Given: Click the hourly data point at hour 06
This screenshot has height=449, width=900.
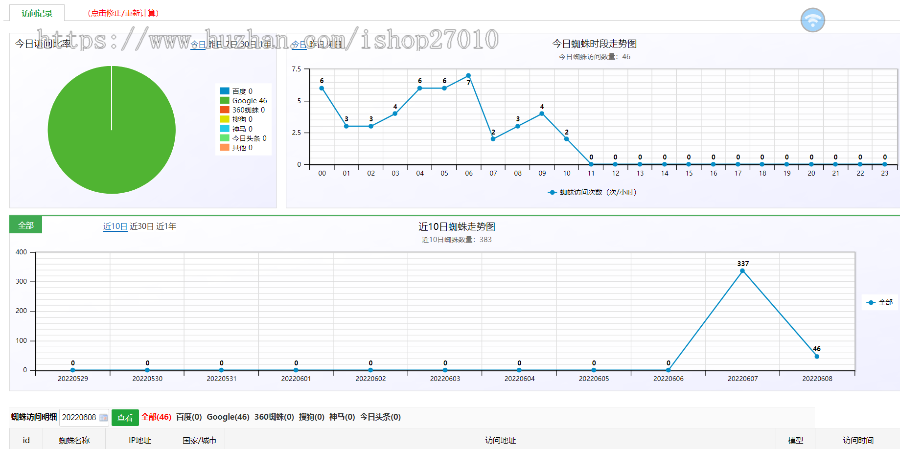Looking at the screenshot, I should pos(468,75).
